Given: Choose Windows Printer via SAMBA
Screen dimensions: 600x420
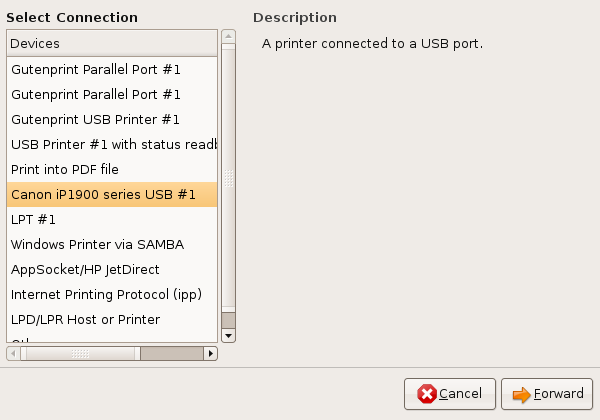Looking at the screenshot, I should 97,244.
